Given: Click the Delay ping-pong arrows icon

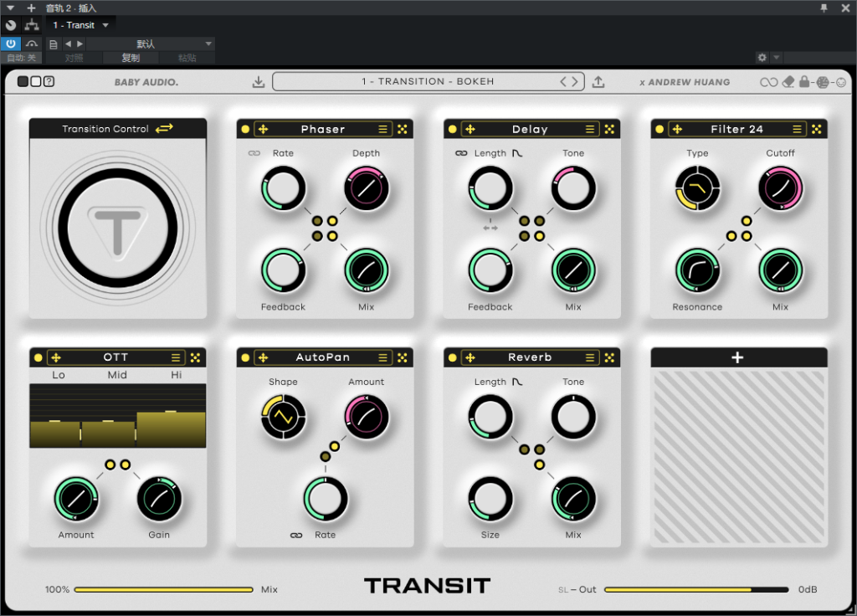Looking at the screenshot, I should [490, 228].
